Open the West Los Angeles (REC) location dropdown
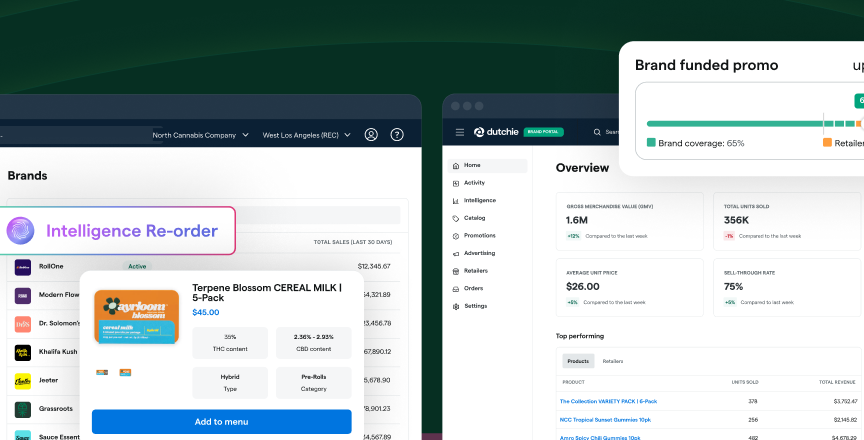This screenshot has width=864, height=440. pyautogui.click(x=306, y=135)
